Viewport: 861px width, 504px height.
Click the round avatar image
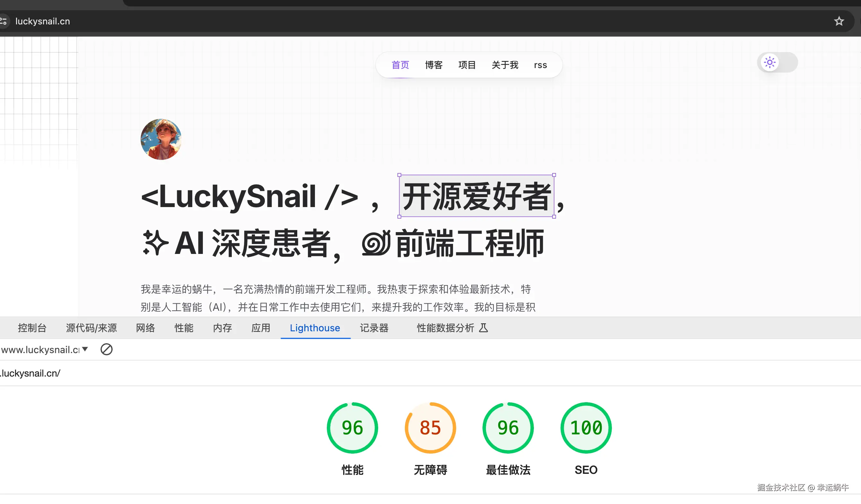click(161, 139)
